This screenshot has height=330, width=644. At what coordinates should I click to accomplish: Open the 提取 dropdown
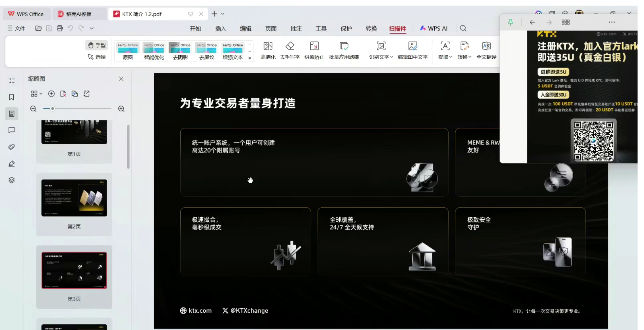pos(445,51)
